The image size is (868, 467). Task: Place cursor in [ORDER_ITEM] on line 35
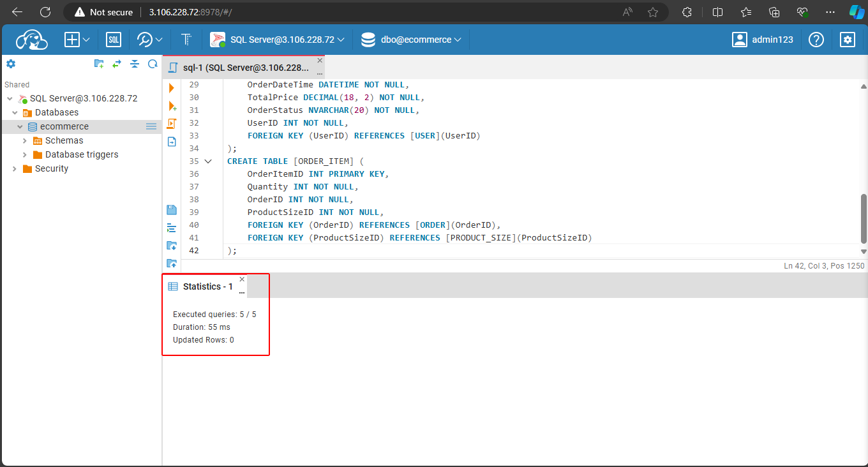point(325,161)
